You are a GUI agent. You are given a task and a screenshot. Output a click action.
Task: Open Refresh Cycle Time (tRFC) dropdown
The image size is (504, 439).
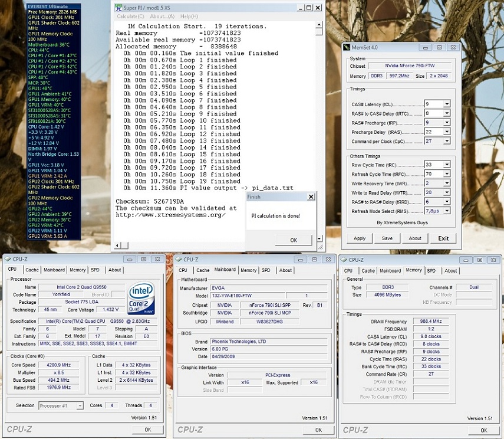(447, 174)
